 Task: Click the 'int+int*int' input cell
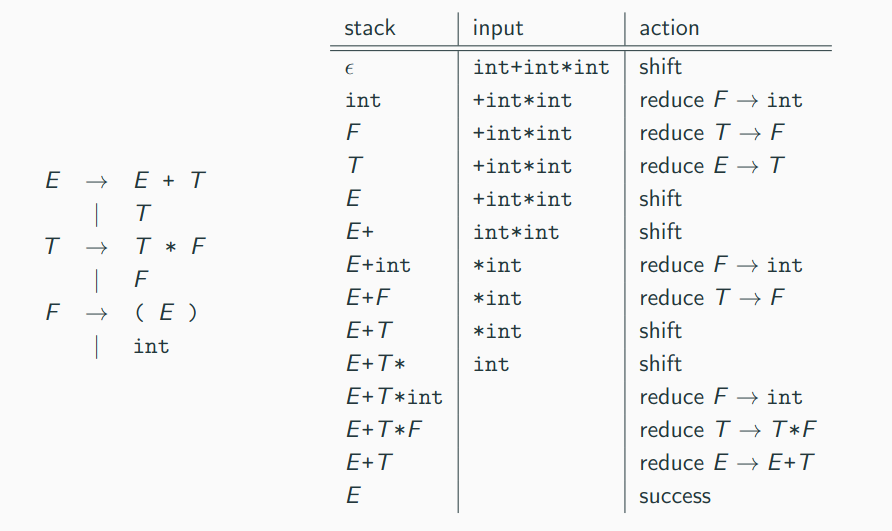point(541,67)
